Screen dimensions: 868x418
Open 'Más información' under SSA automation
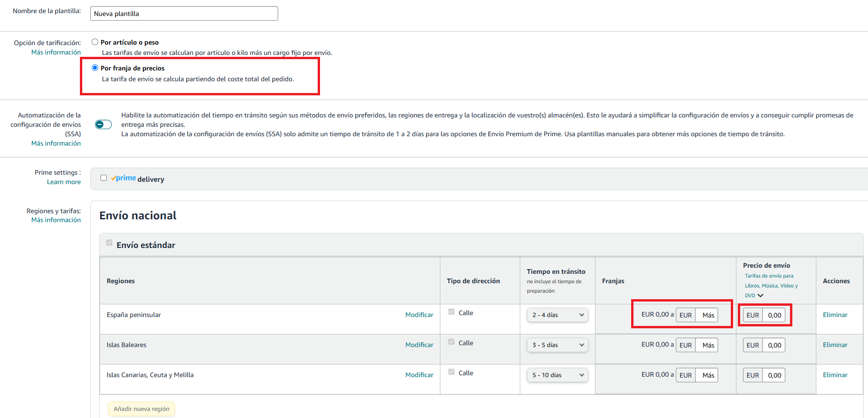[x=56, y=143]
